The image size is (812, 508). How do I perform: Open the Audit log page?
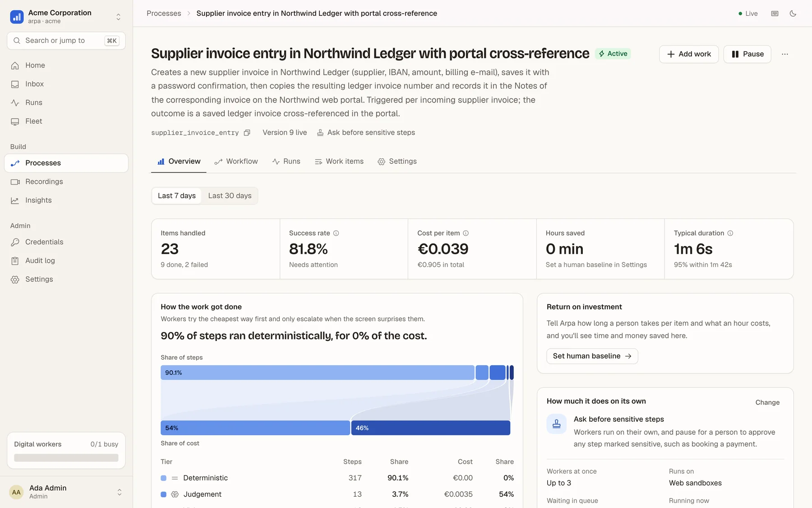point(66,261)
